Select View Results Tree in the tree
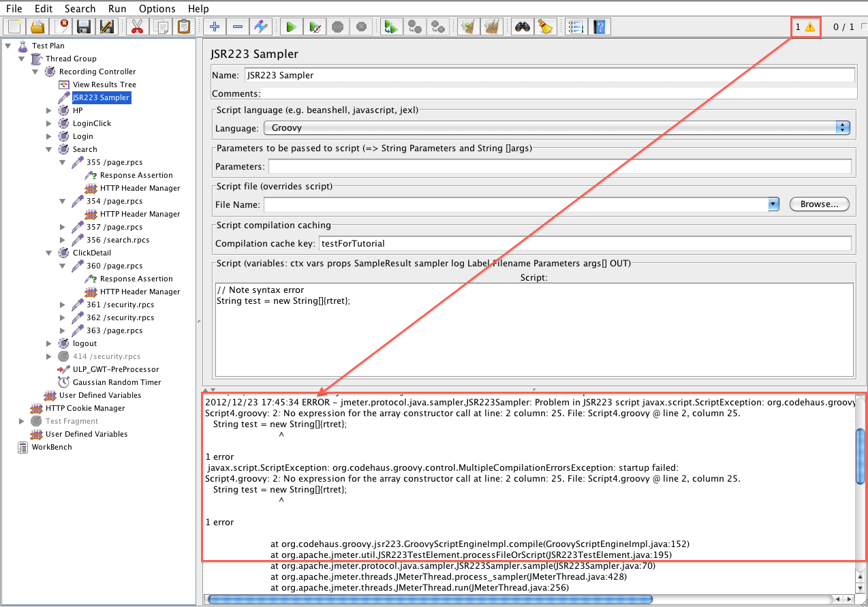Image resolution: width=868 pixels, height=607 pixels. [x=104, y=84]
